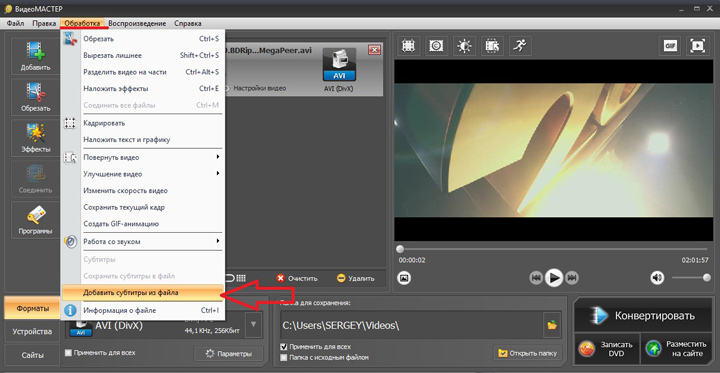Viewport: 720px width, 373px height.
Task: Skip to previous frame button
Action: point(536,277)
